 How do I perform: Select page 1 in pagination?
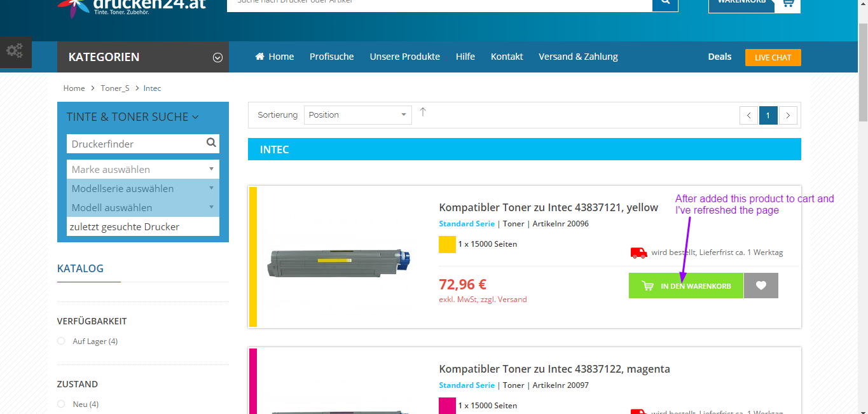pyautogui.click(x=768, y=115)
